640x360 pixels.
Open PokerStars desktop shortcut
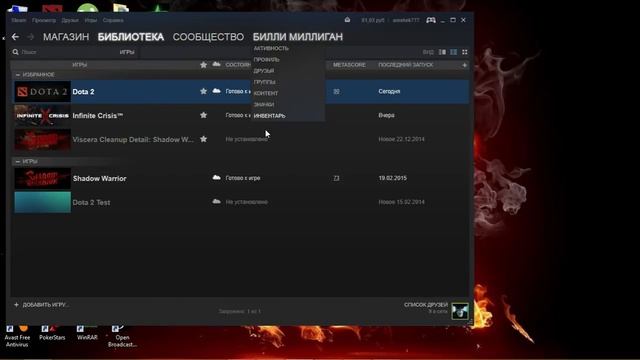52,333
